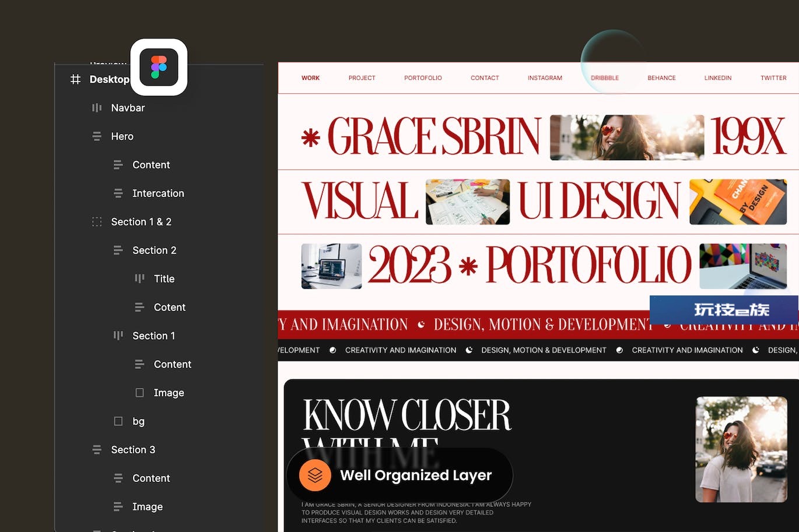Click the I AM GRACE SBRIN paragraph text
799x532 pixels.
pos(416,513)
